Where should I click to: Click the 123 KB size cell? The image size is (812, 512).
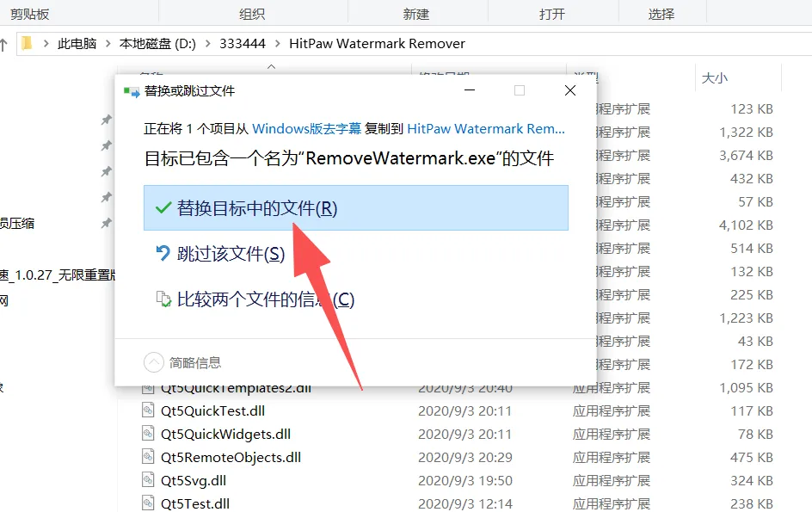[x=752, y=109]
